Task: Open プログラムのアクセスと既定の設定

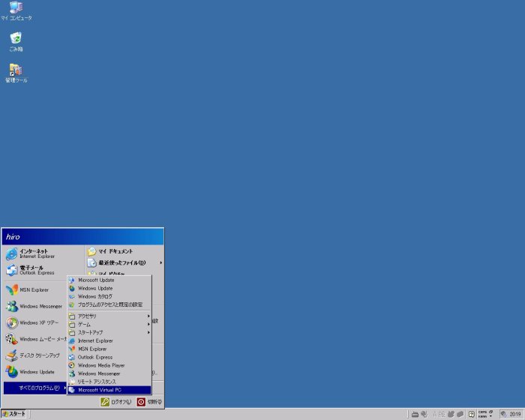Action: [109, 304]
